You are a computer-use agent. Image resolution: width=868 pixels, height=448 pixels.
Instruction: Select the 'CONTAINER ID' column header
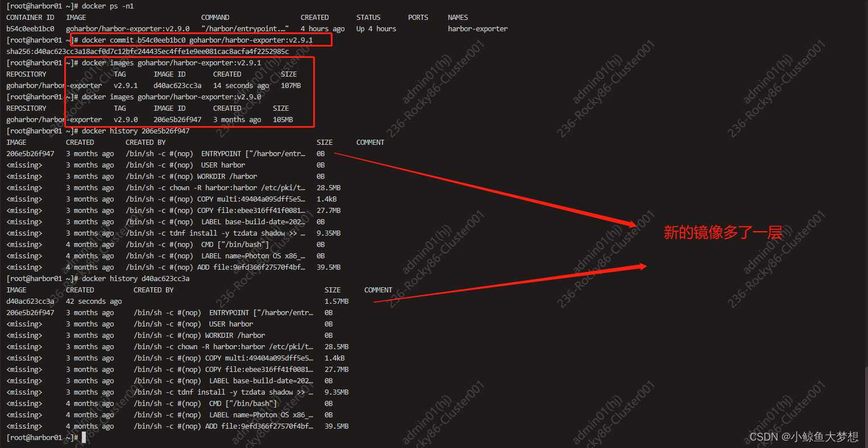coord(30,18)
